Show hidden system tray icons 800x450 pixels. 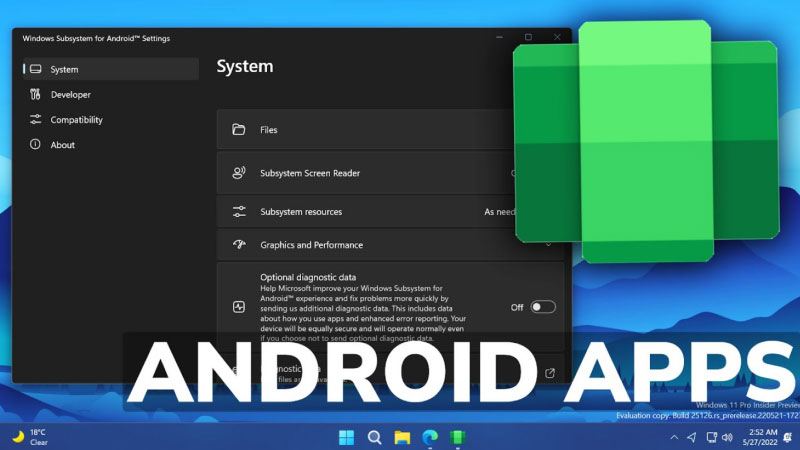(674, 437)
